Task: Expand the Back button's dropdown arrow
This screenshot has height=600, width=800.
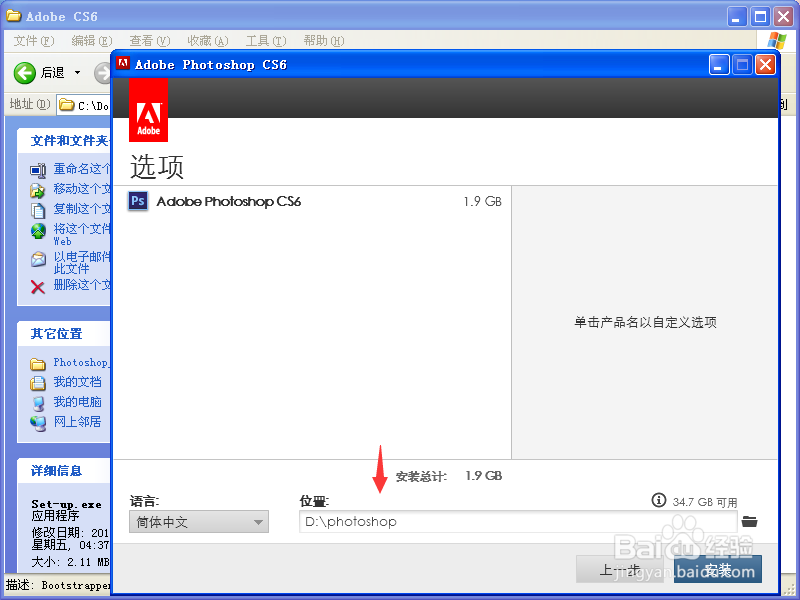Action: coord(77,72)
